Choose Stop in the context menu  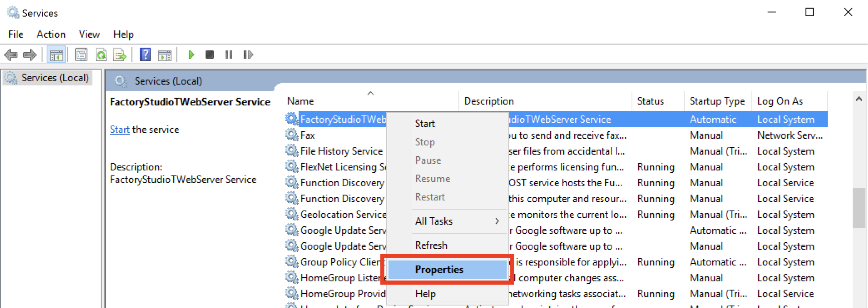(x=448, y=142)
